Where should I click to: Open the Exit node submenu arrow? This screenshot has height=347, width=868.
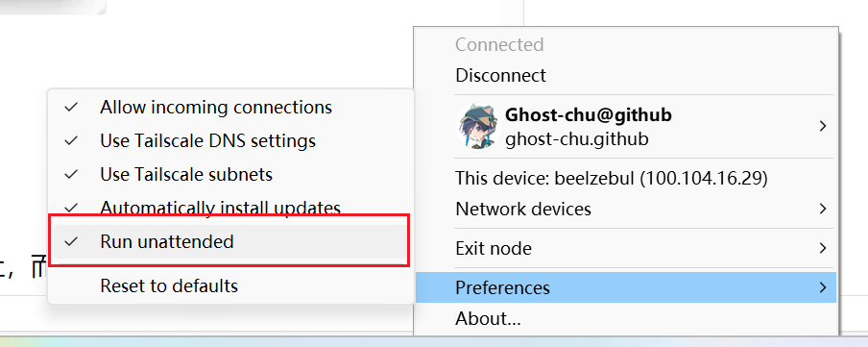point(823,248)
